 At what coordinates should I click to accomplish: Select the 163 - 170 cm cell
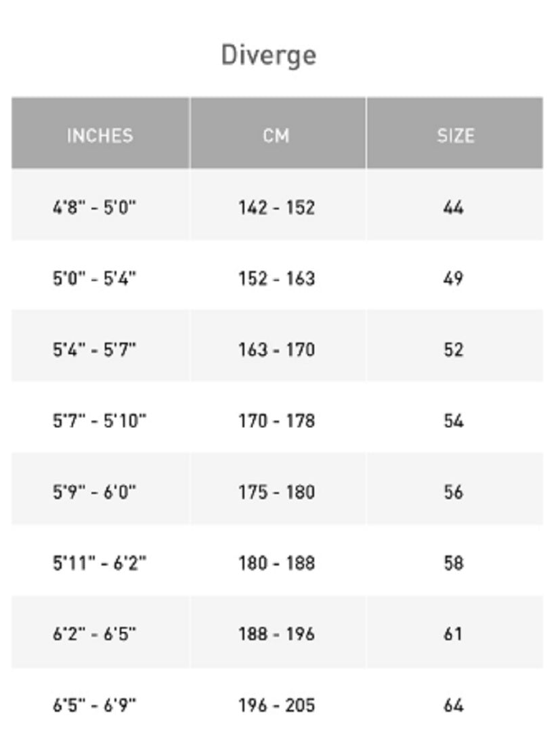coord(276,349)
